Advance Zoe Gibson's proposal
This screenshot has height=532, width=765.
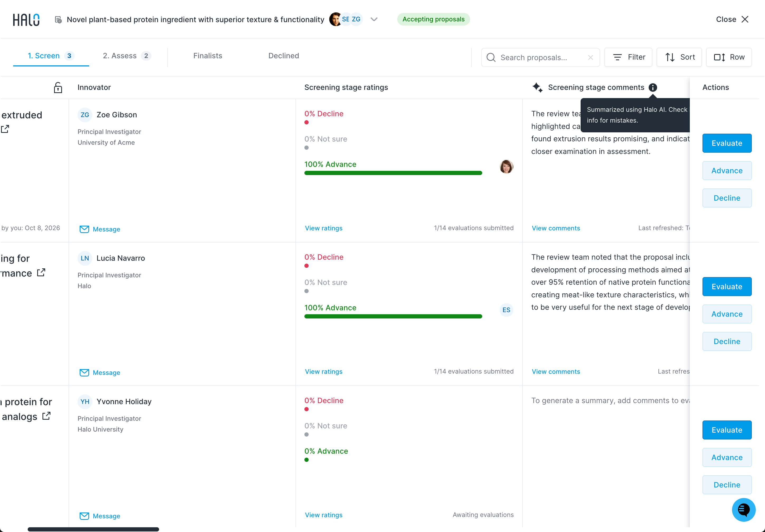tap(727, 171)
